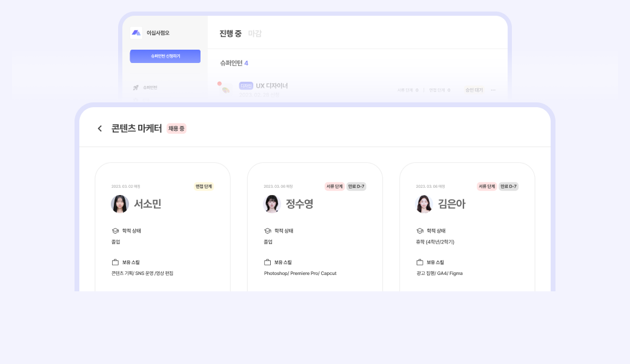Switch to the 마감 tab
630x364 pixels.
[x=255, y=33]
